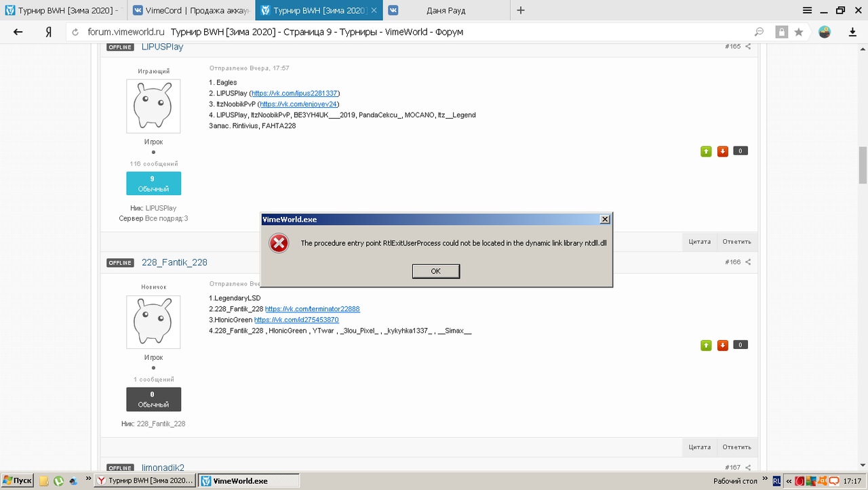Click the vote counter 0 of post #165
Screen dimensions: 868x490
[741, 151]
